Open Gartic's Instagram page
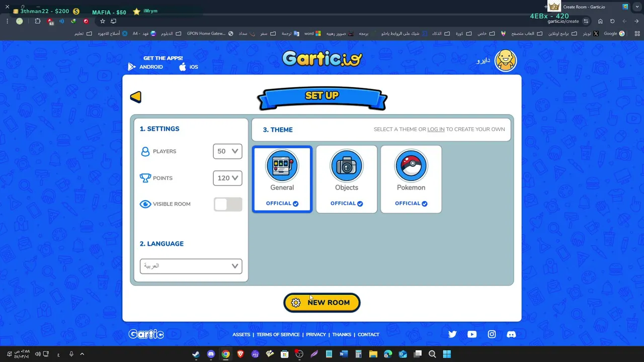This screenshot has width=644, height=362. pyautogui.click(x=492, y=334)
